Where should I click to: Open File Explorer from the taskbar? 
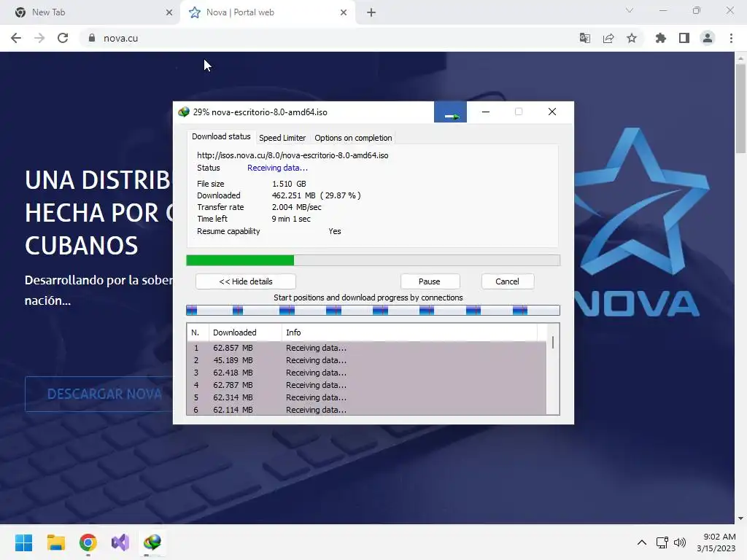(x=55, y=542)
